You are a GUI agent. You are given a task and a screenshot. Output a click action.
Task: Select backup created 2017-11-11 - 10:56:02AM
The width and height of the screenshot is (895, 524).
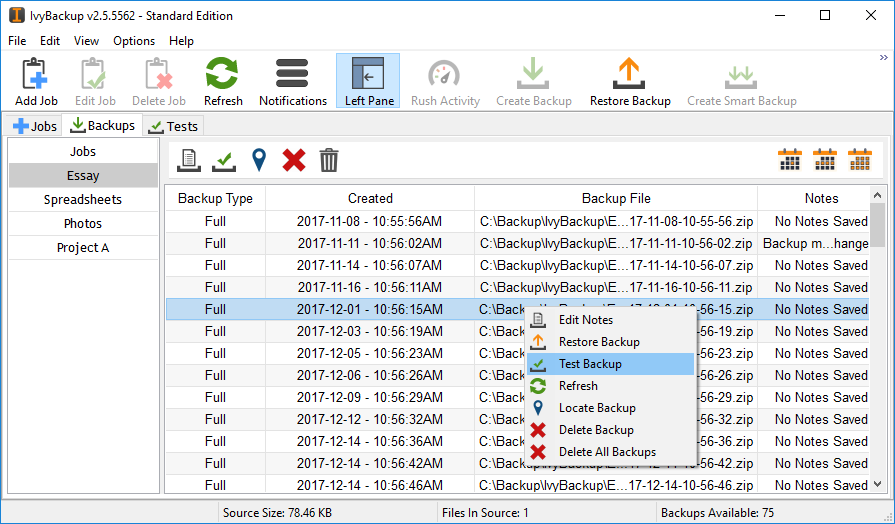518,244
